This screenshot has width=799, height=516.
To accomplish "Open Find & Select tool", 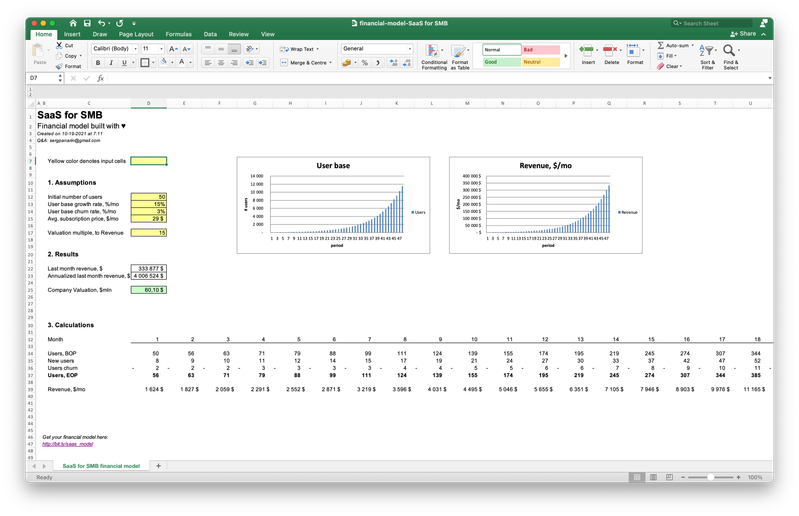I will pyautogui.click(x=731, y=56).
